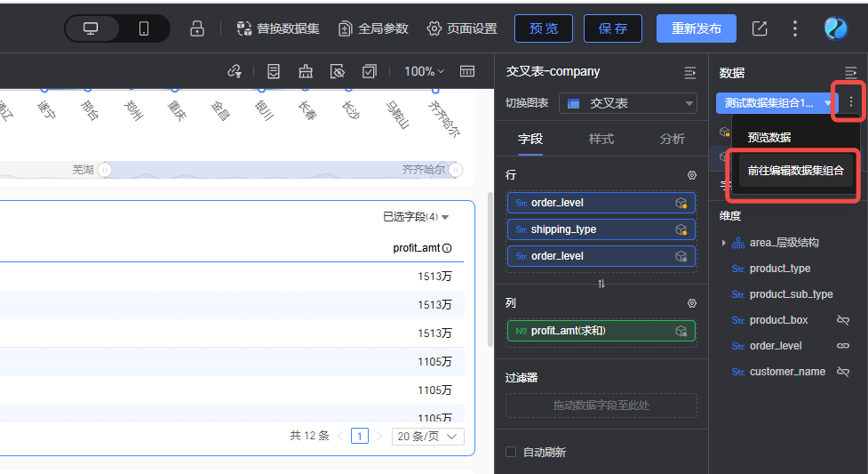Switch to the 分析 analysis tab
The height and width of the screenshot is (474, 868).
(673, 139)
